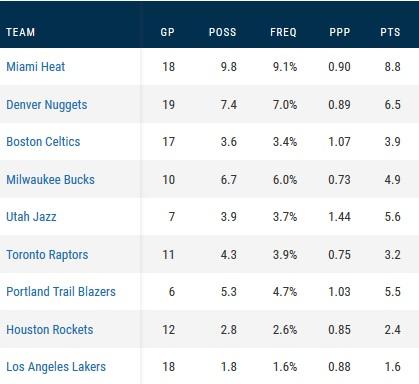
Task: Sort by the PPP column header
Action: [340, 32]
